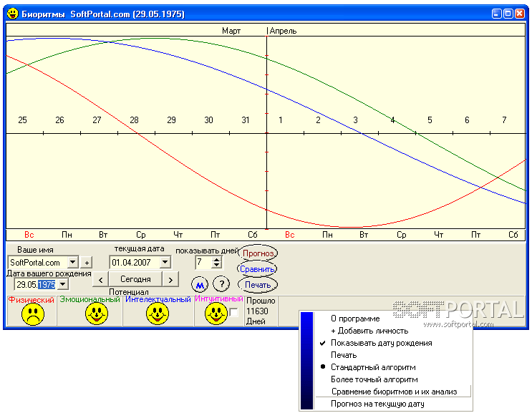Viewport: 532px width, 413px height.
Task: Click the Интелектуальный smiley face icon
Action: point(158,314)
